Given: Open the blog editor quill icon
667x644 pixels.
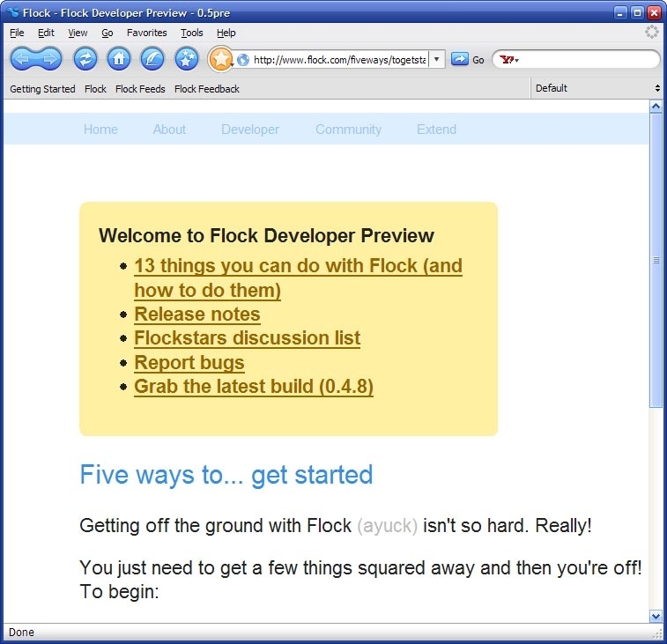Looking at the screenshot, I should pyautogui.click(x=152, y=59).
